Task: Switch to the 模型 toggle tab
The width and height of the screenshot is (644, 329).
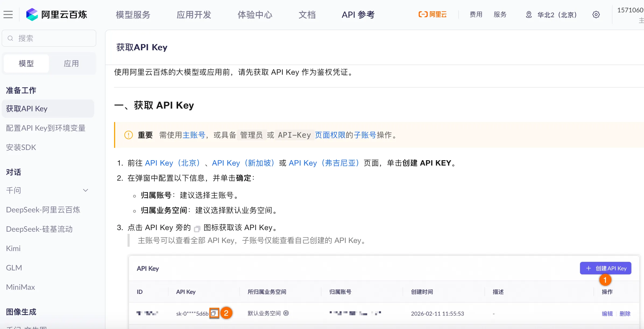Action: (x=26, y=63)
